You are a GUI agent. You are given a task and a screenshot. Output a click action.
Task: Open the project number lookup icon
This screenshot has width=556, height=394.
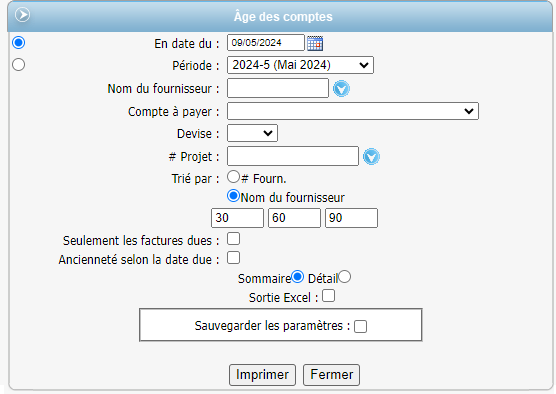371,156
